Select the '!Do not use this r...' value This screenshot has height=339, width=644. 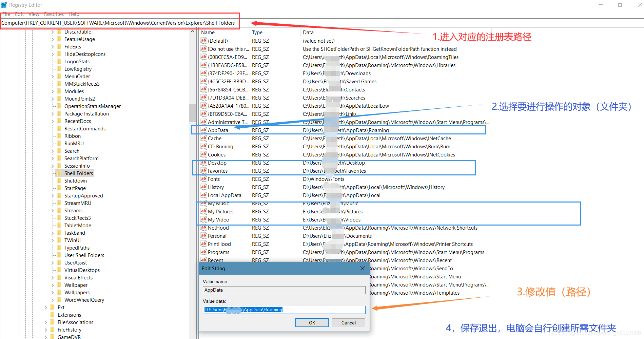click(228, 49)
